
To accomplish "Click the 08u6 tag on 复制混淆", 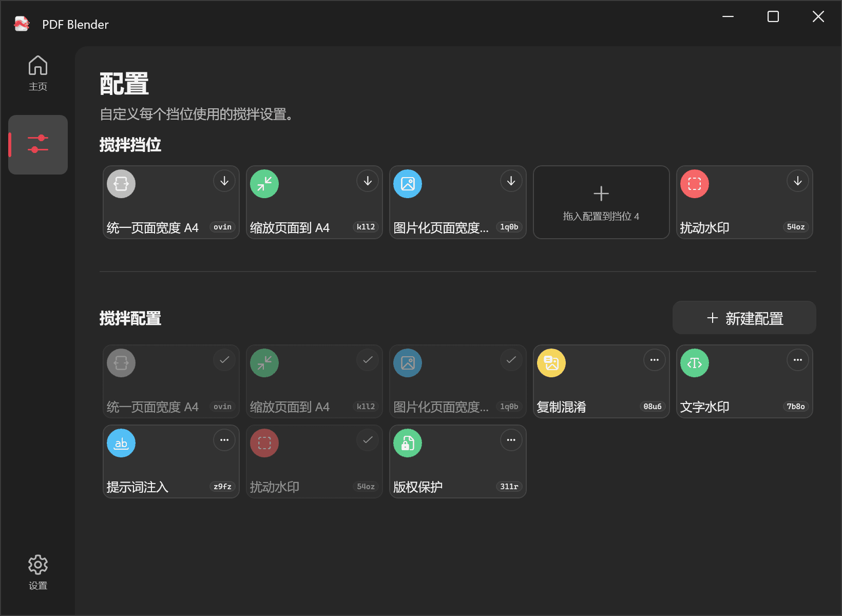I will [653, 407].
